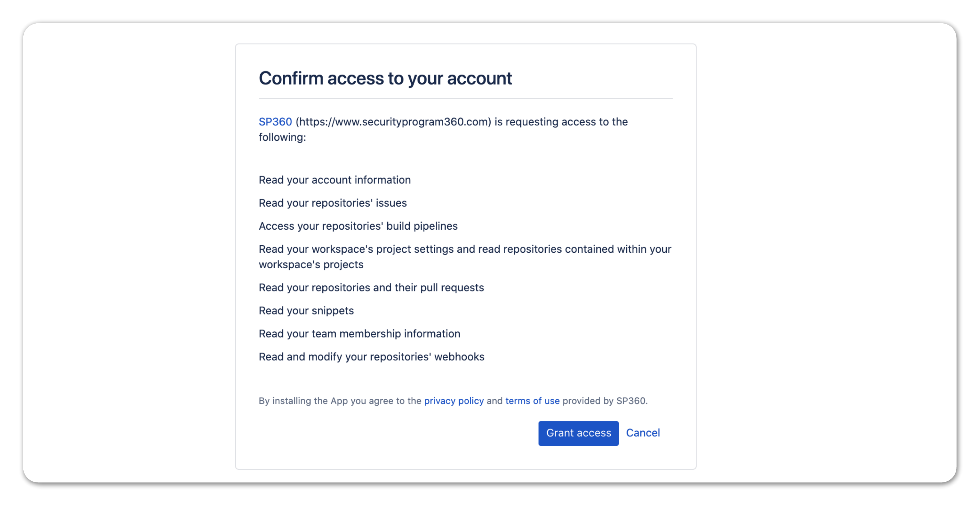Click the Access your repositories' build pipelines entry
The image size is (980, 506).
(x=358, y=226)
